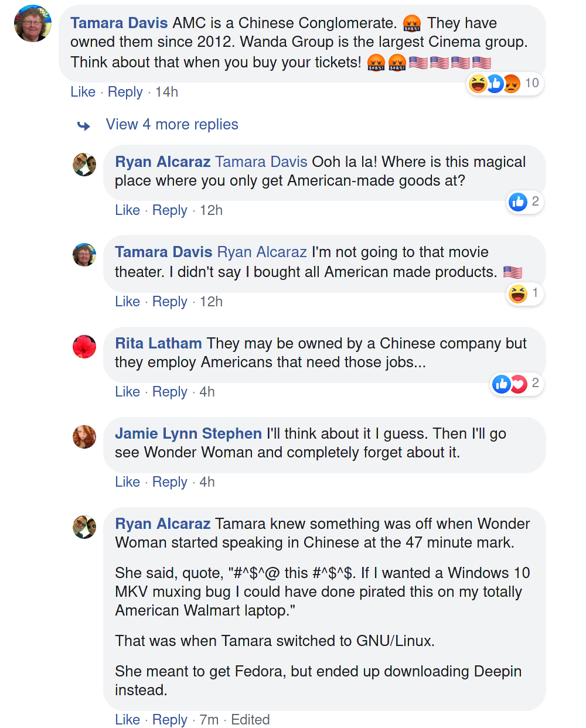The width and height of the screenshot is (586, 728).
Task: Reply to Ryan Alcaraz's final long comment
Action: [x=169, y=720]
